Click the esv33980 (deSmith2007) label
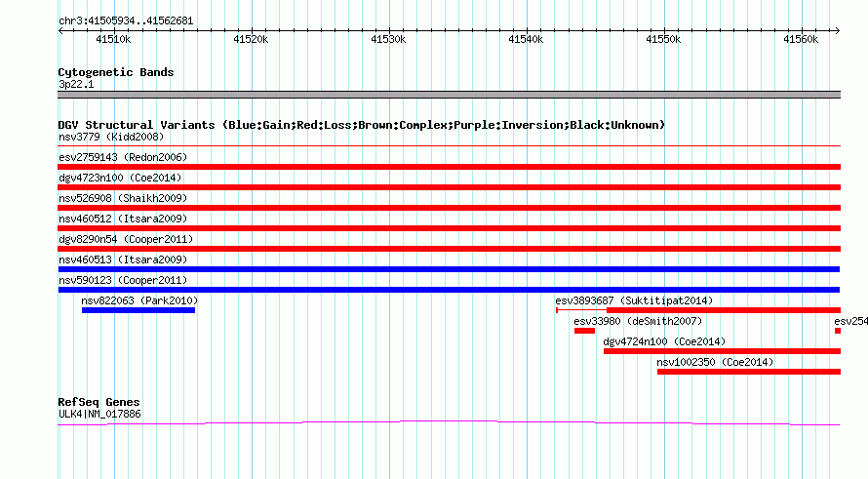 (638, 321)
